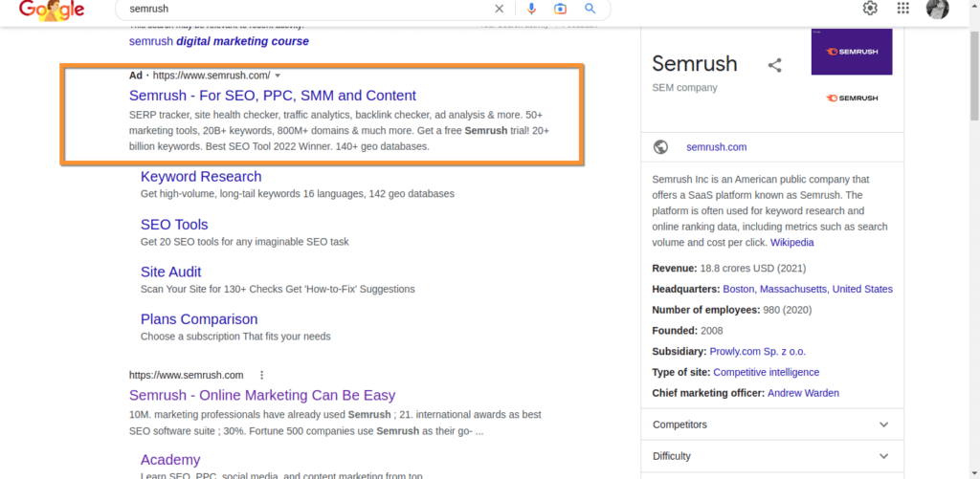
Task: Open Google settings gear icon
Action: coord(870,8)
